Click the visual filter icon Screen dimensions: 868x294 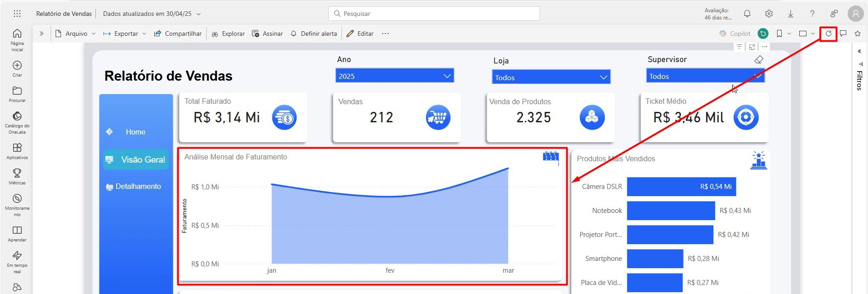(x=739, y=47)
